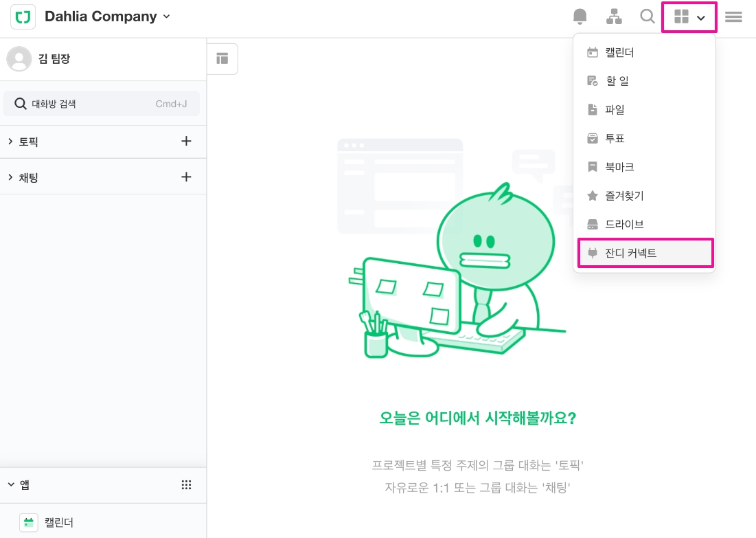Image resolution: width=756 pixels, height=538 pixels.
Task: Open 드라이브 from the dropdown menu
Action: click(644, 225)
